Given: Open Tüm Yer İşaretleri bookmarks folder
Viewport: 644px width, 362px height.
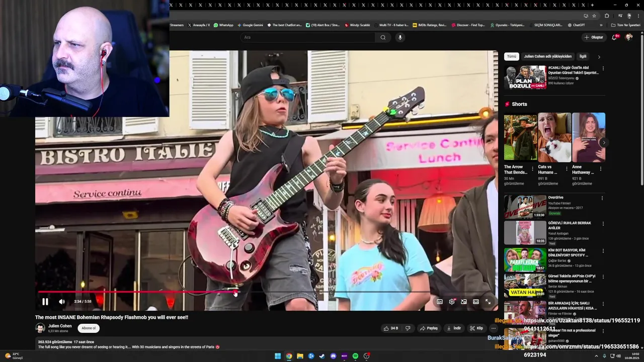Looking at the screenshot, I should [x=625, y=25].
